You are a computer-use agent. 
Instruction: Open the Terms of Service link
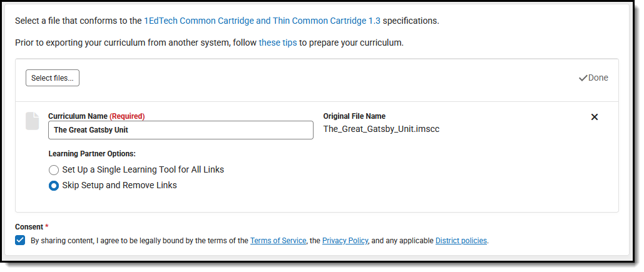(278, 241)
